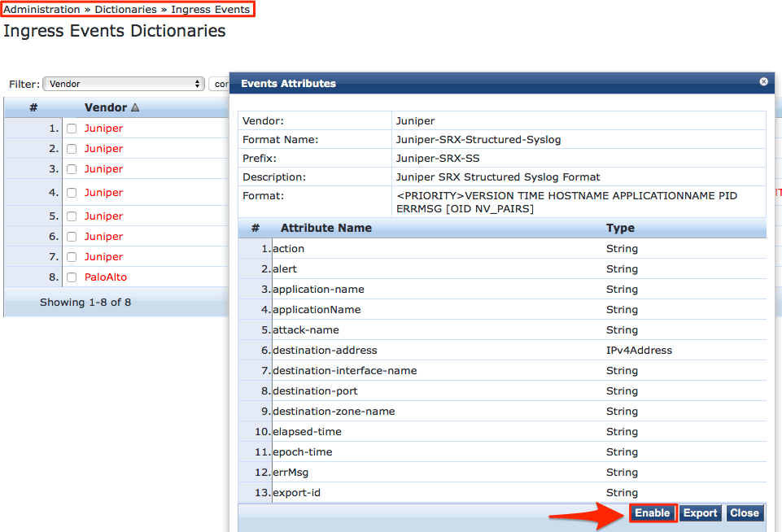Open the Juniper link in row 3
The height and width of the screenshot is (532, 782).
tap(103, 169)
